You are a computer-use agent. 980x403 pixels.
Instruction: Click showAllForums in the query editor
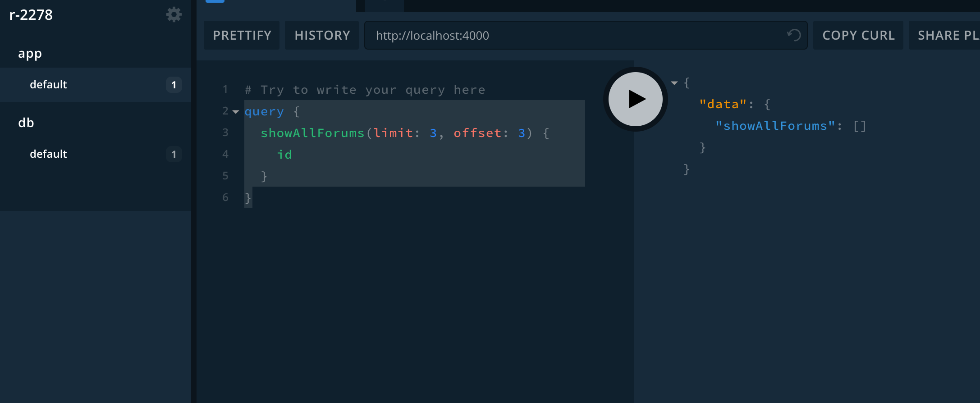click(312, 133)
